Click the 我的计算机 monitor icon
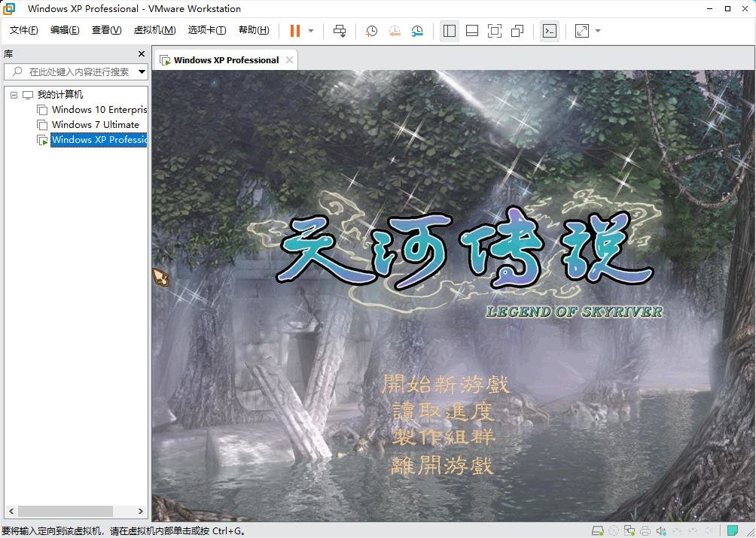The image size is (756, 538). click(x=28, y=95)
